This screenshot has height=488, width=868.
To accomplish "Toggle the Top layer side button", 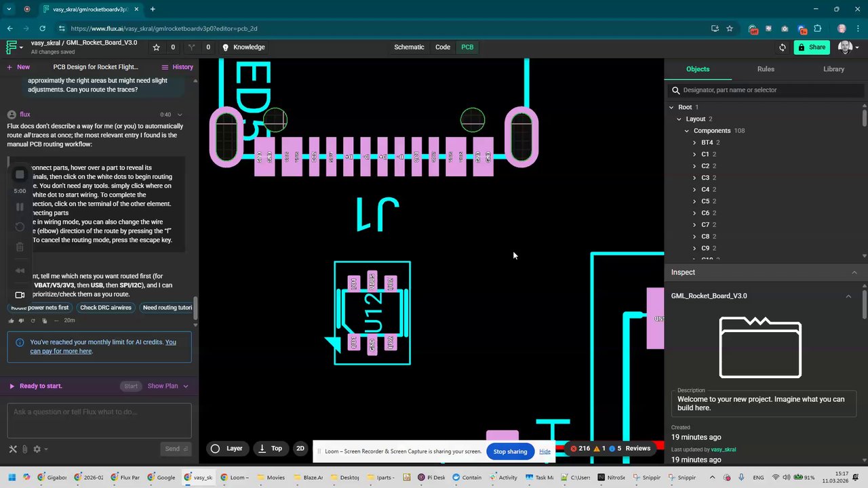I will pos(270,449).
